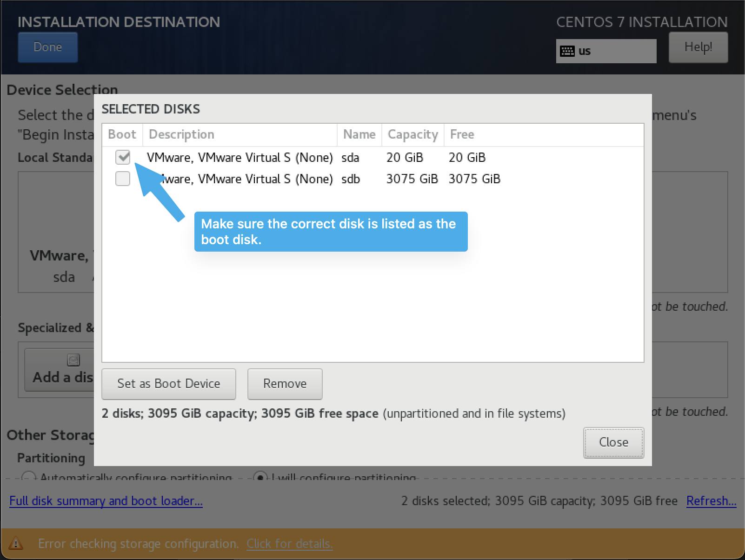Uncheck the Boot checkbox for sda

[x=122, y=157]
